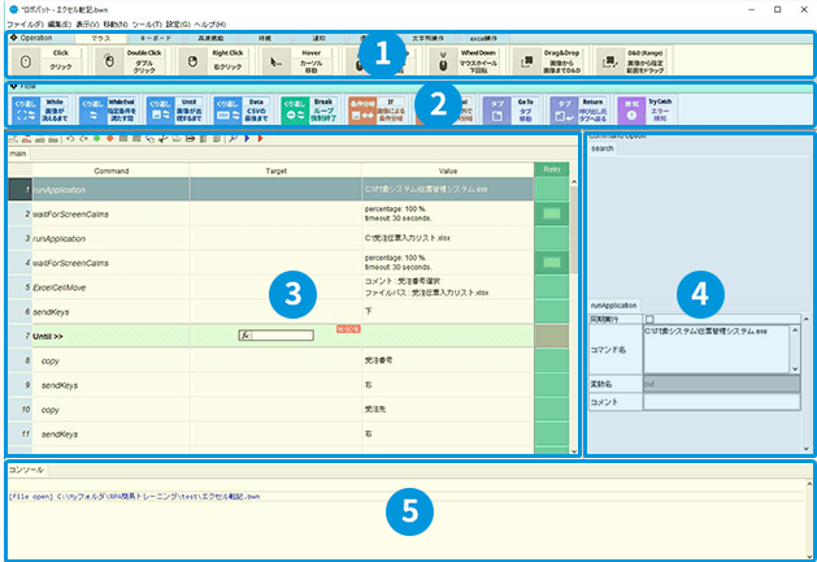Select the Click mouse command icon
Image resolution: width=817 pixels, height=562 pixels.
pyautogui.click(x=25, y=62)
